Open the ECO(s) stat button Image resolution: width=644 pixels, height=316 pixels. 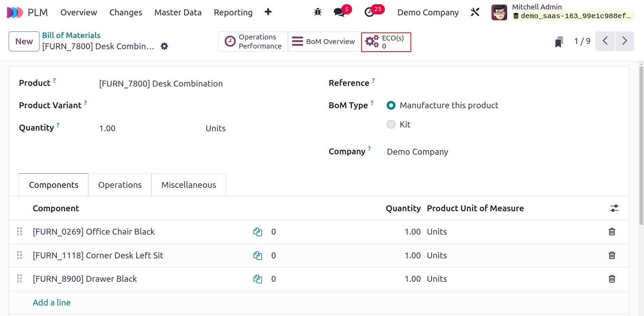point(386,42)
